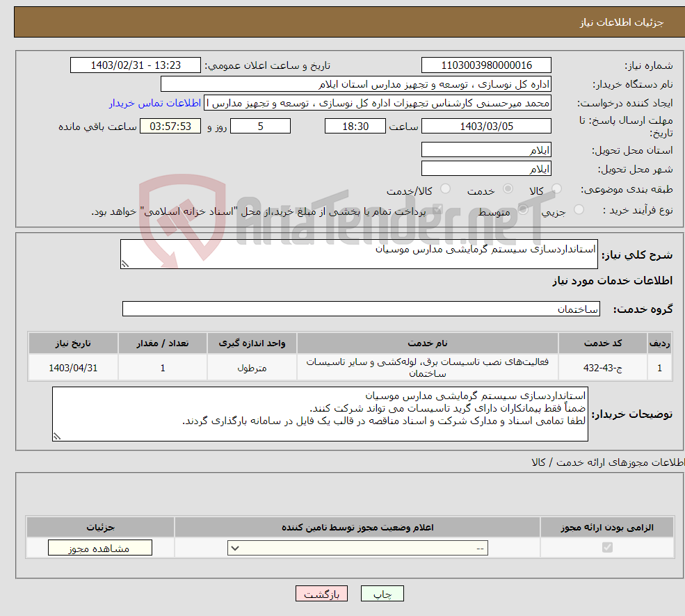685x616 pixels.
Task: Select the کالا radio button
Action: (556, 188)
